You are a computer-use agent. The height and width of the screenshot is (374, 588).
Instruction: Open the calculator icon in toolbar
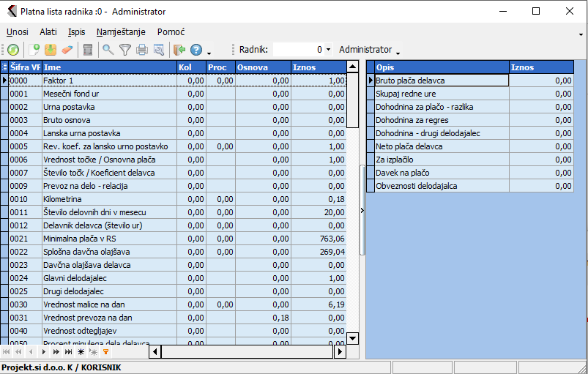click(88, 50)
